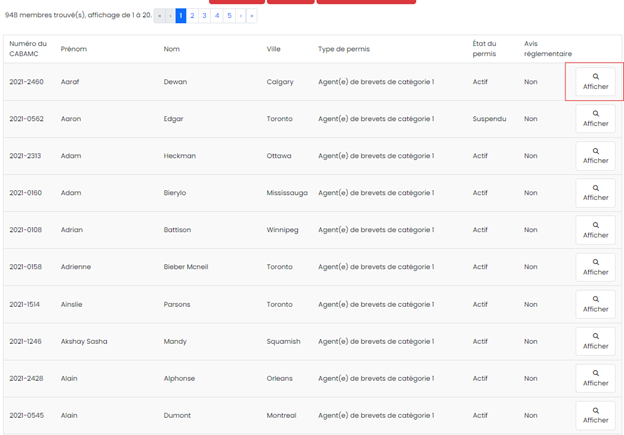
Task: Open Afficher for Adrian Battison
Action: pyautogui.click(x=595, y=230)
